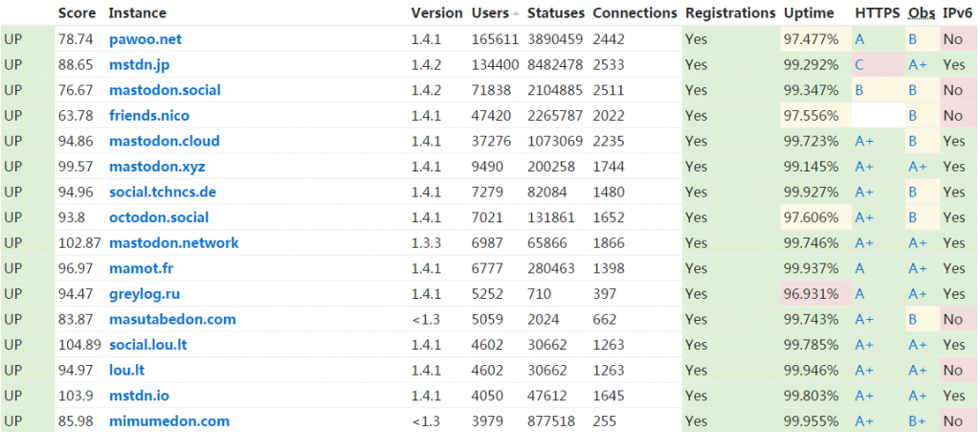The width and height of the screenshot is (980, 432).
Task: Open masutabedon.com instance link
Action: 172,320
